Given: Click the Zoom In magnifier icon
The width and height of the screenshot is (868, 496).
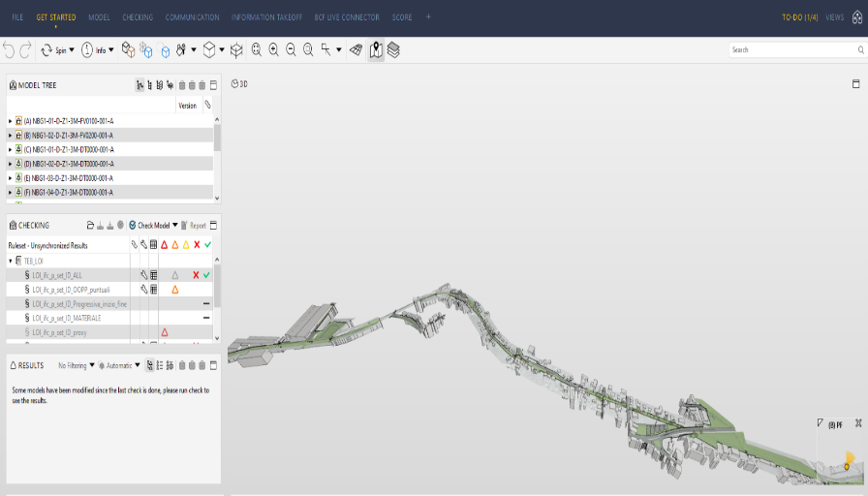Looking at the screenshot, I should (274, 49).
